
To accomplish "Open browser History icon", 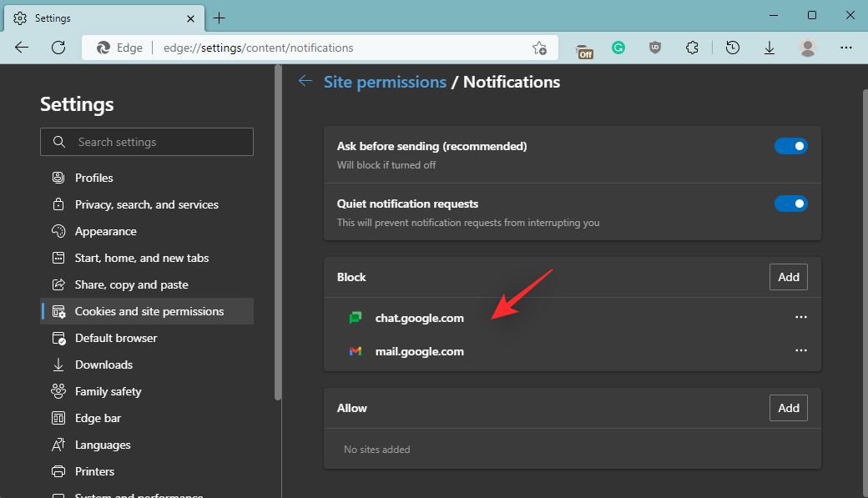I will tap(732, 48).
